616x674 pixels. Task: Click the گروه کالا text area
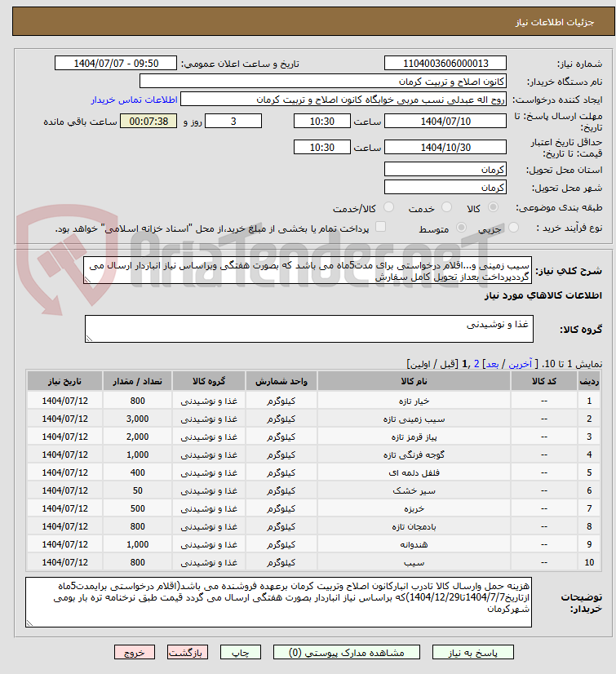pyautogui.click(x=309, y=329)
